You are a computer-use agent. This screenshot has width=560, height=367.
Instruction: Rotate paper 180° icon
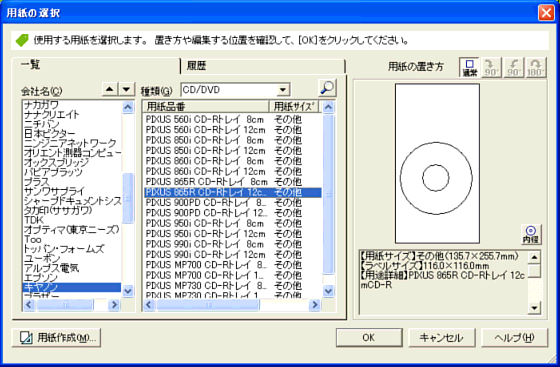536,67
